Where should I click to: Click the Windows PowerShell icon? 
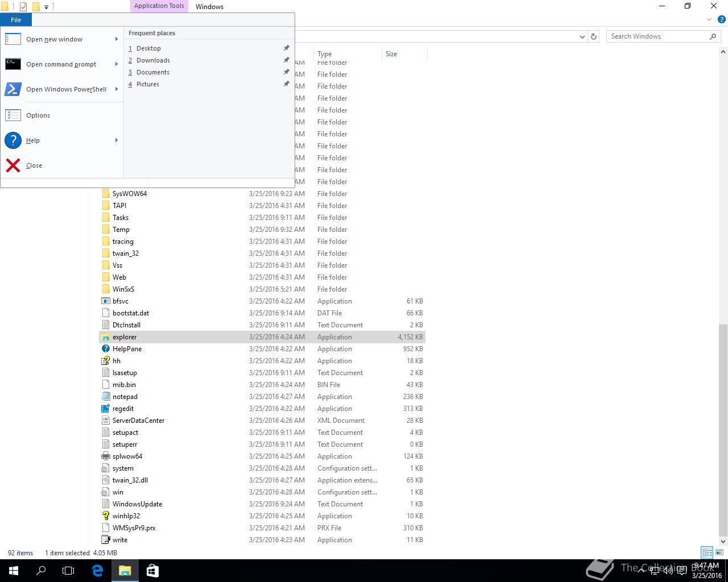(13, 89)
